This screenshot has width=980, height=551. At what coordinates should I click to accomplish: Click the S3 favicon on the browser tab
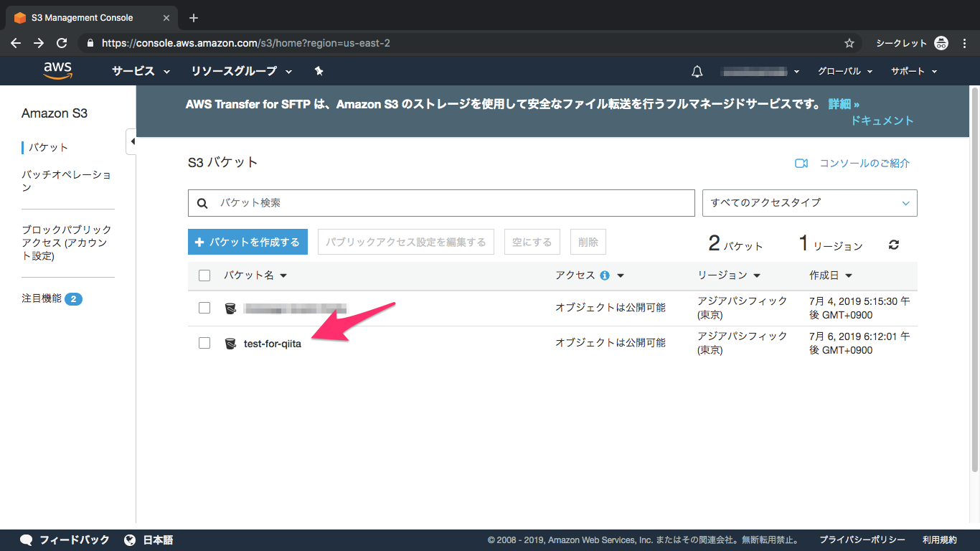click(20, 18)
